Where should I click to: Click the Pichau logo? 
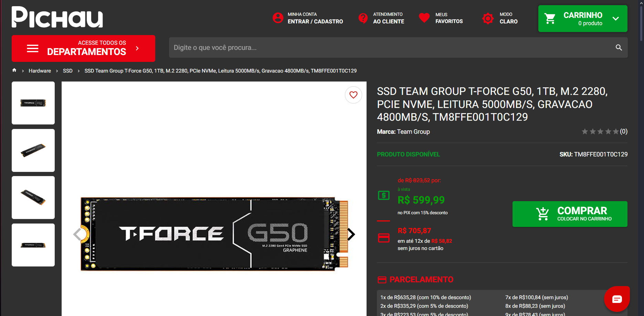pyautogui.click(x=57, y=17)
